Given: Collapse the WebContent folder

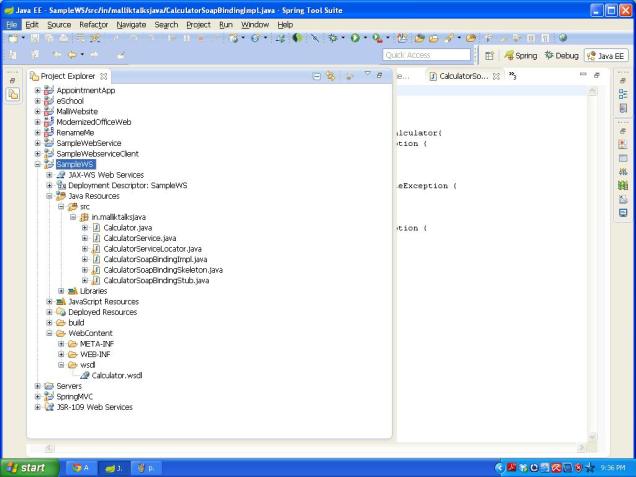Looking at the screenshot, I should pyautogui.click(x=49, y=333).
